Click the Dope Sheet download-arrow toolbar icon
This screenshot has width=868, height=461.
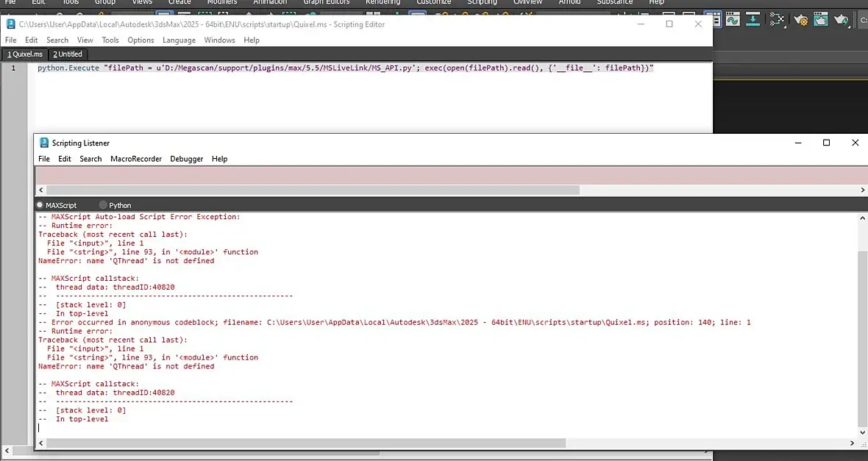coord(753,19)
